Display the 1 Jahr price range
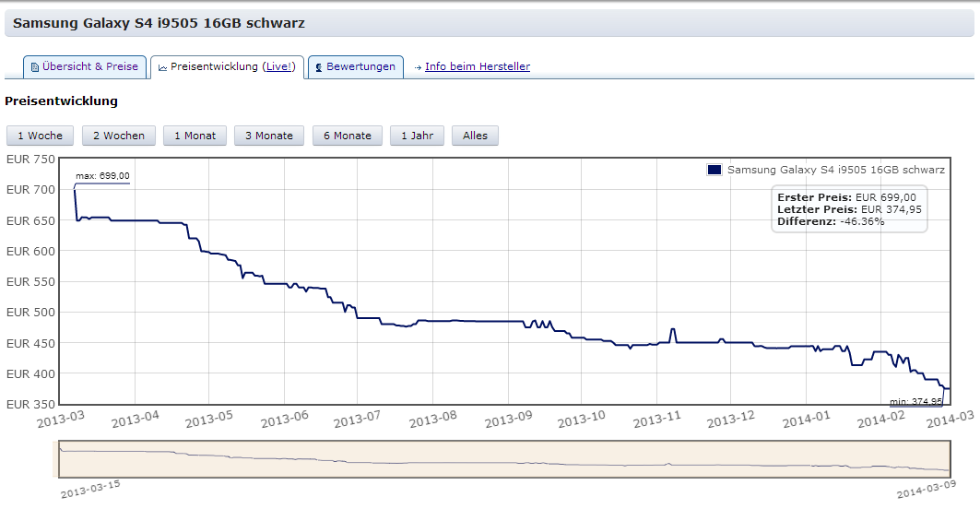This screenshot has height=509, width=980. [x=417, y=136]
